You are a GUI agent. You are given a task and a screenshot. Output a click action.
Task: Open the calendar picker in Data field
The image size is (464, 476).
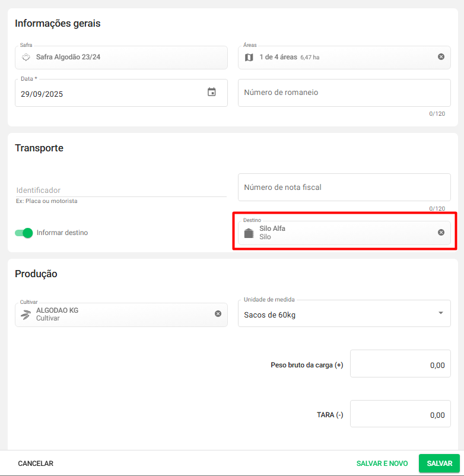click(212, 92)
